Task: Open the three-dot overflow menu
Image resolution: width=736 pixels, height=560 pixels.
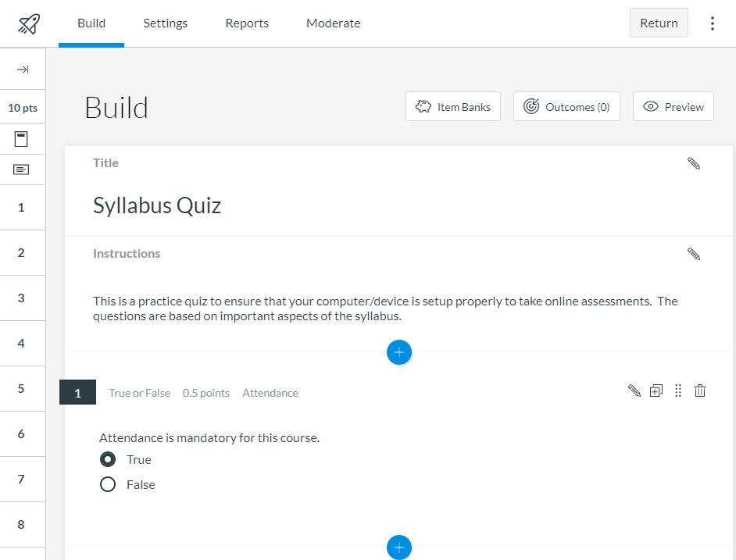Action: (712, 23)
